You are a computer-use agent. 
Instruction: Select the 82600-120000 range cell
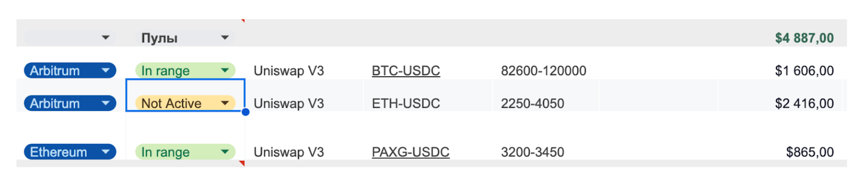coord(543,71)
